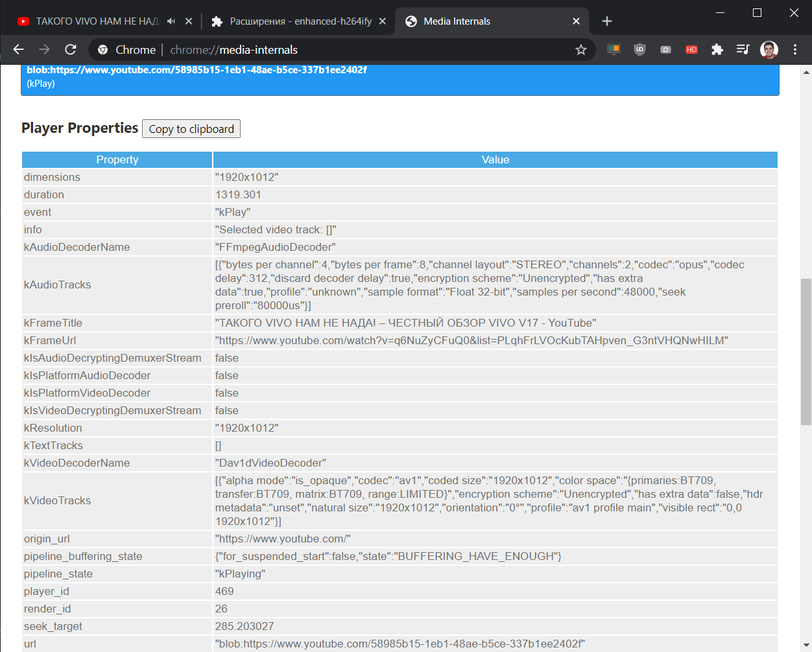Mute the YouTube tab via speaker icon
Viewport: 812px width, 652px height.
(x=171, y=21)
